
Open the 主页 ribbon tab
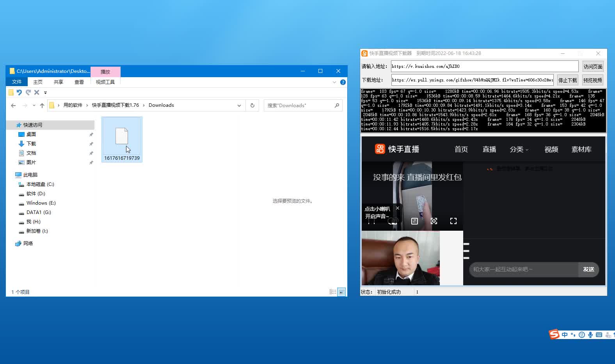(x=38, y=82)
